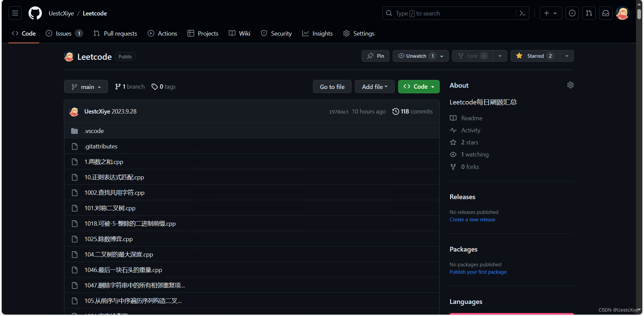The height and width of the screenshot is (316, 644).
Task: Open file 1047.删除字符串中的所有相邻重复项
Action: pos(135,285)
